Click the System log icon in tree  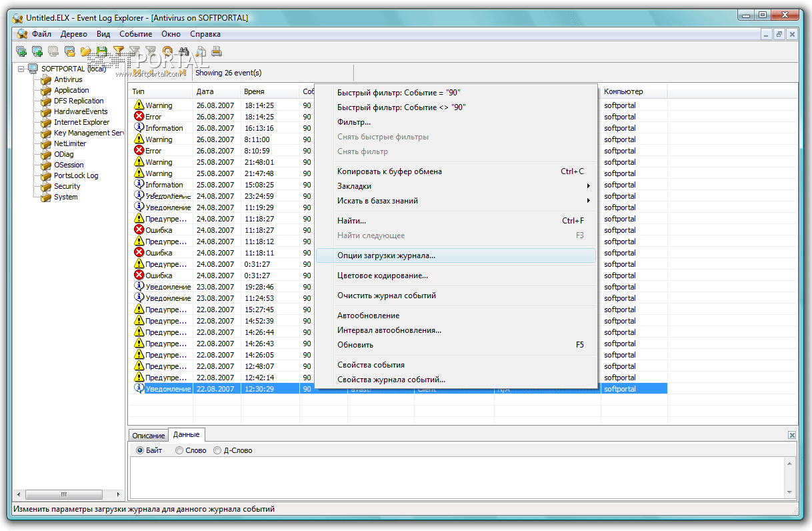coord(46,197)
